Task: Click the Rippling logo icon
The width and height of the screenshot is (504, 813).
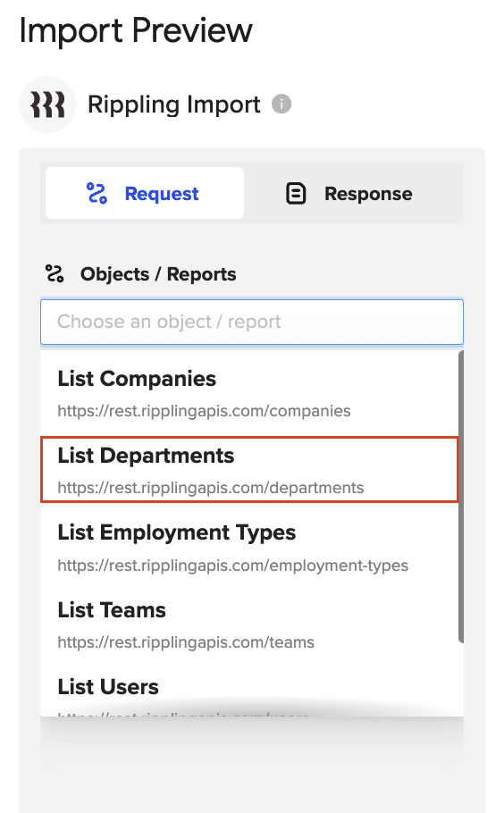Action: pyautogui.click(x=47, y=105)
